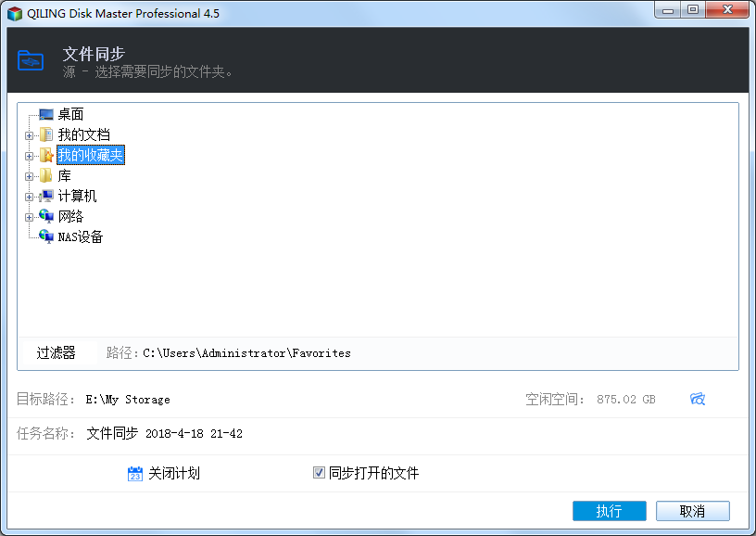Click the 桌面 desktop icon in tree
Viewport: 756px width, 536px height.
pos(46,114)
